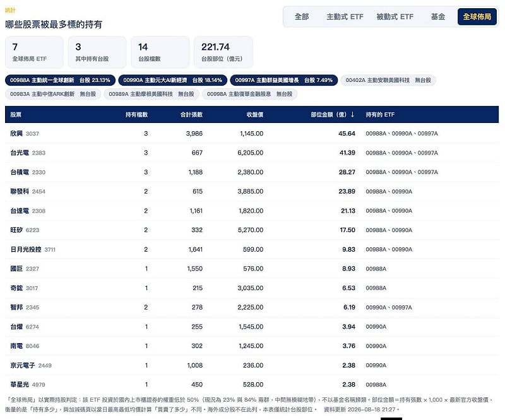Switch to the 被動式 ETF tab

(395, 17)
